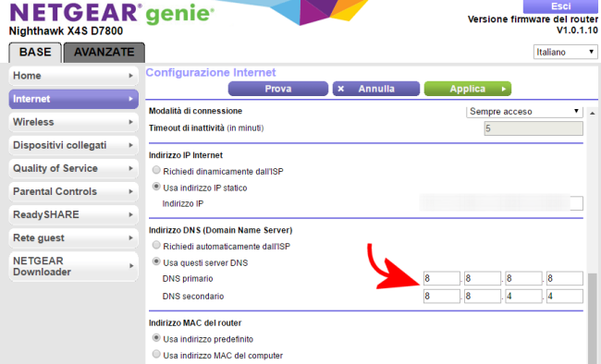
Task: Click the Nighthawk X4S D7800 label
Action: [66, 31]
